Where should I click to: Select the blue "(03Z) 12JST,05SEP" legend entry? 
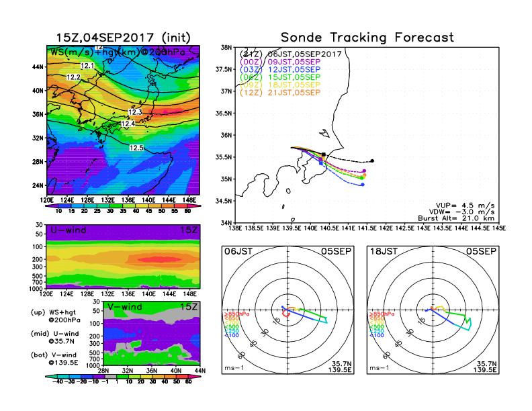(280, 70)
